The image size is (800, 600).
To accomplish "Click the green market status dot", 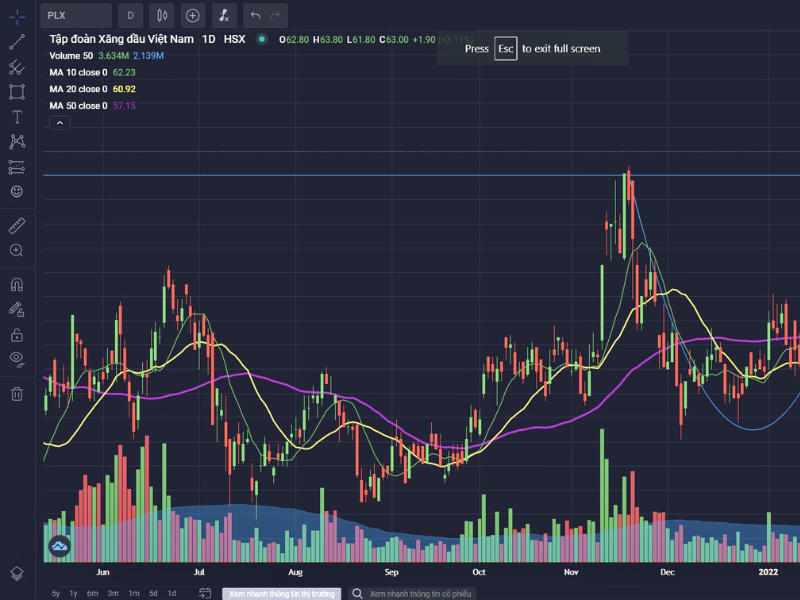I will 262,39.
